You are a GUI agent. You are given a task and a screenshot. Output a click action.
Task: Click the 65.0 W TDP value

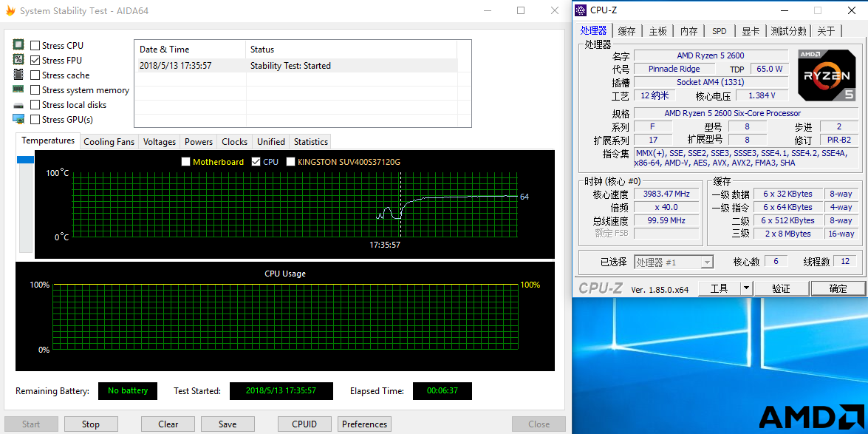[x=770, y=69]
